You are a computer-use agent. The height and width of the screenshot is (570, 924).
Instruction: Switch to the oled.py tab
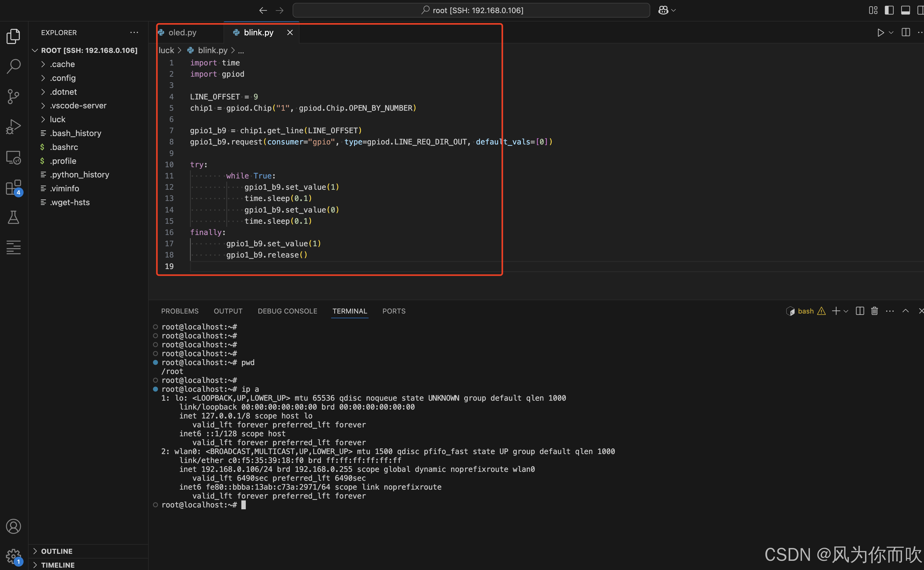[182, 33]
